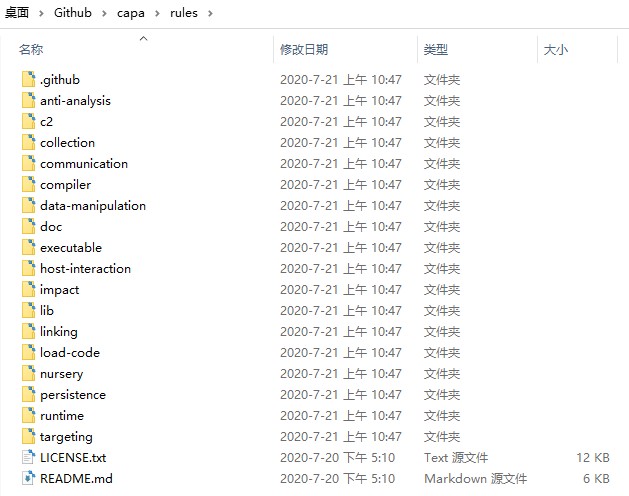The width and height of the screenshot is (629, 496).
Task: Select the load-code folder icon
Action: point(28,352)
